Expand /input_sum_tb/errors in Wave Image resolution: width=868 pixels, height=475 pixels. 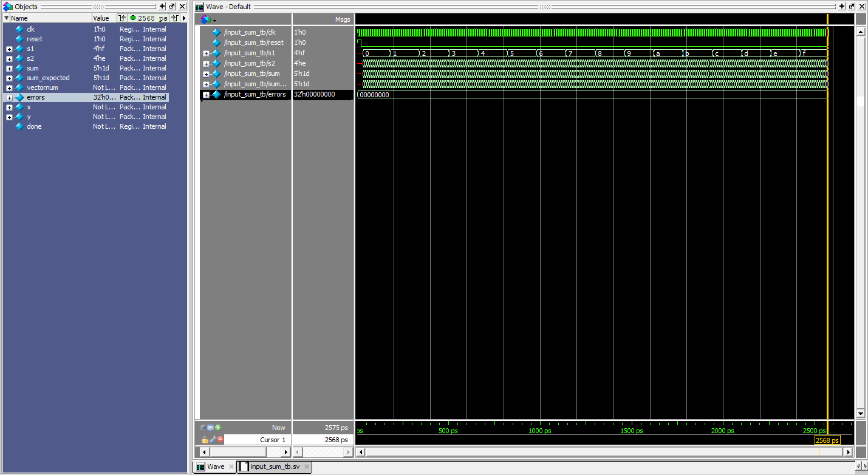click(206, 95)
